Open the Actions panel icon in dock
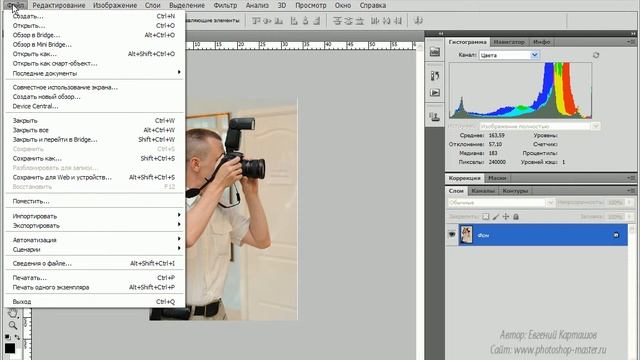Screen dimensions: 640x360 coord(435,93)
